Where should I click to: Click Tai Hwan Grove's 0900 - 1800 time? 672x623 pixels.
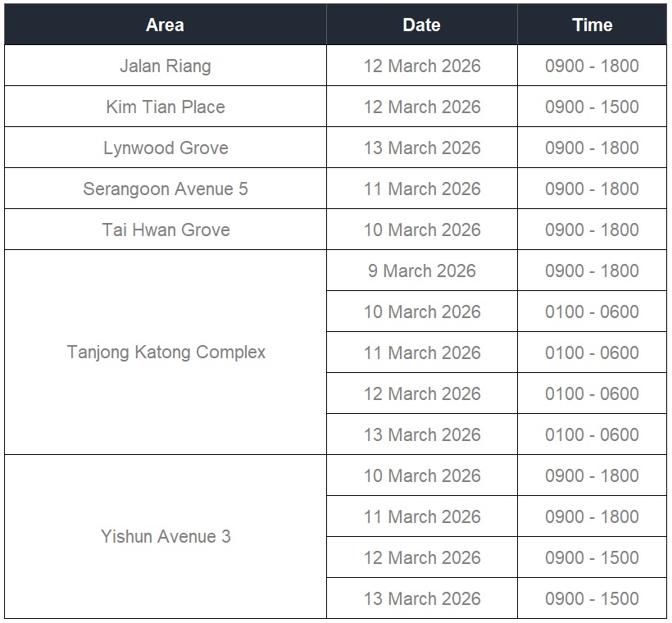tap(592, 230)
